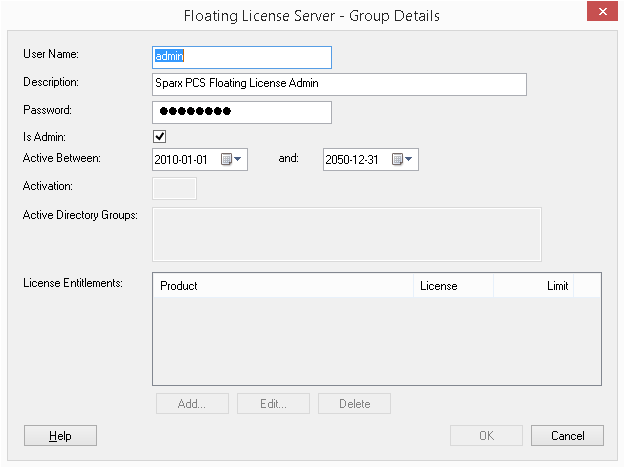Click into the Description text field

339,84
